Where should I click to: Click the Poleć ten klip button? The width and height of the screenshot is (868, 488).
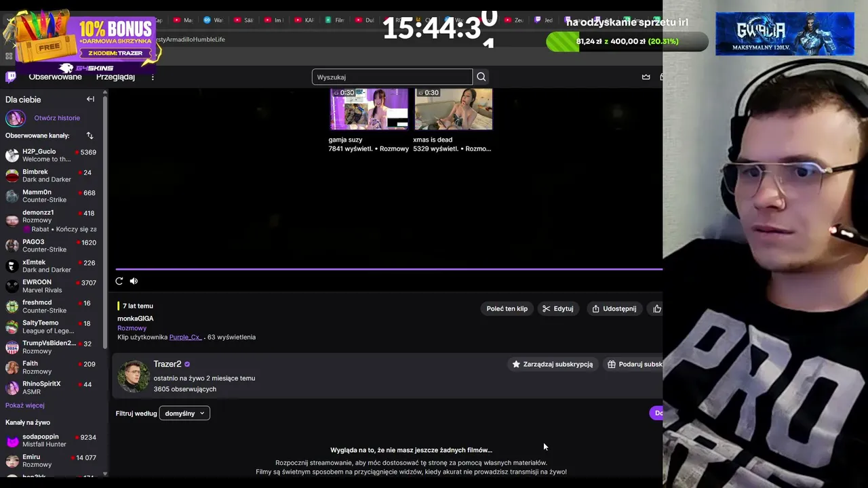(x=507, y=308)
